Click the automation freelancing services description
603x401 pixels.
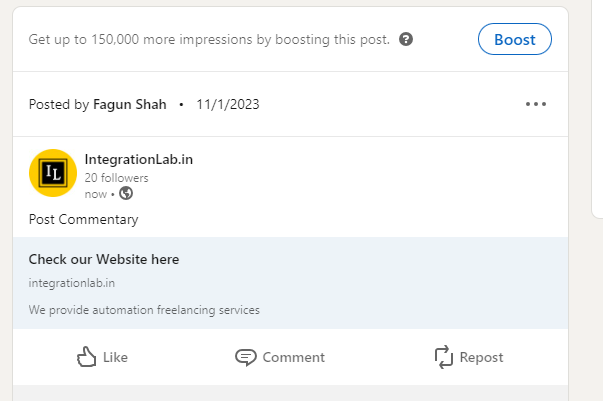(x=144, y=310)
